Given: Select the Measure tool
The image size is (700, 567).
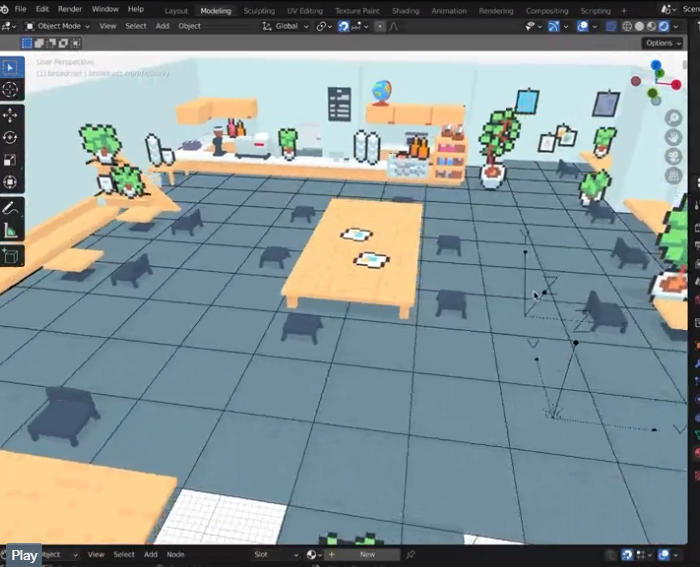Looking at the screenshot, I should pos(11,230).
